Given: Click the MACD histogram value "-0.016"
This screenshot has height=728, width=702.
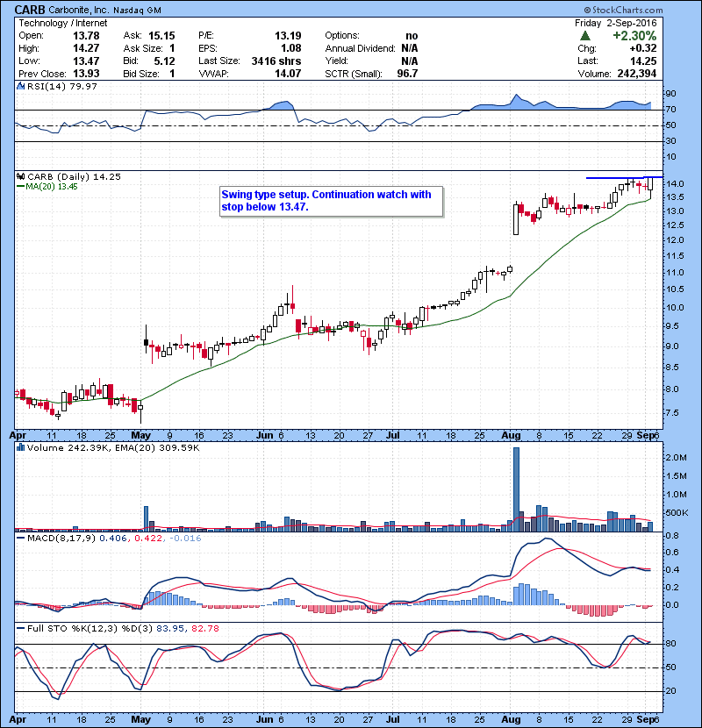Looking at the screenshot, I should coord(185,539).
